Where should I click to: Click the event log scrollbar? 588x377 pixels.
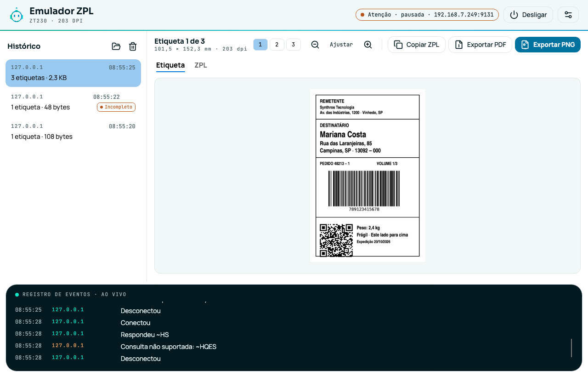tap(571, 348)
